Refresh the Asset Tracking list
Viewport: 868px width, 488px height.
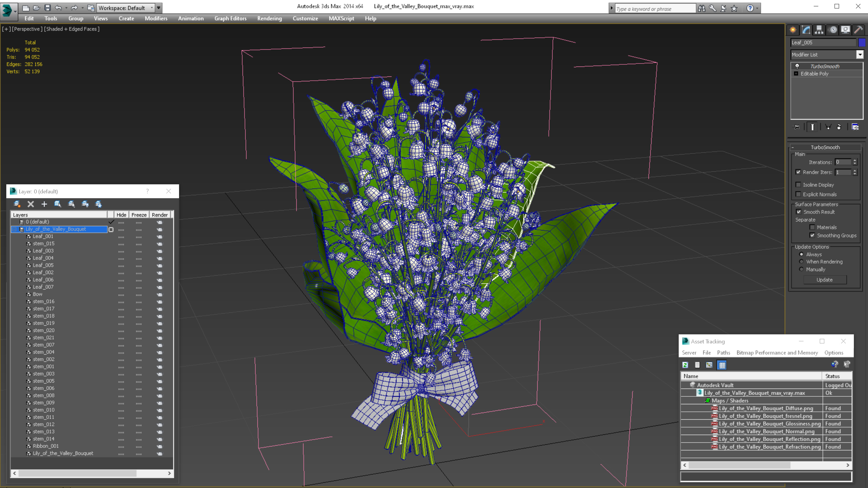pyautogui.click(x=685, y=365)
